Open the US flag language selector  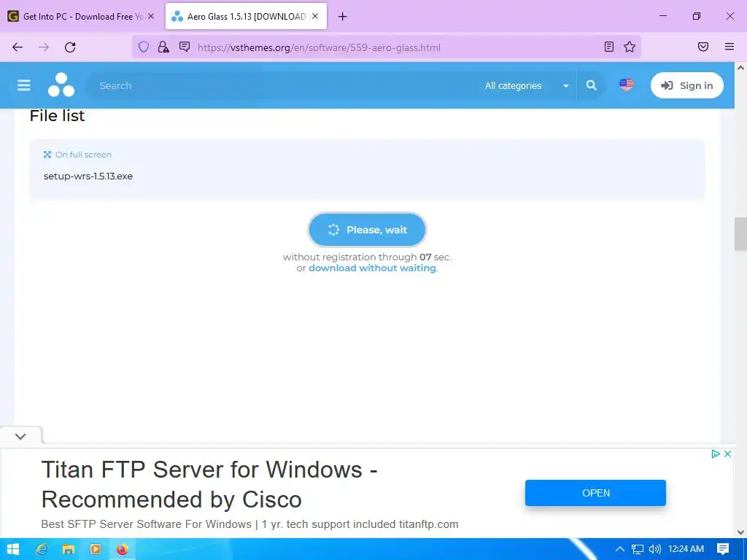pyautogui.click(x=627, y=85)
